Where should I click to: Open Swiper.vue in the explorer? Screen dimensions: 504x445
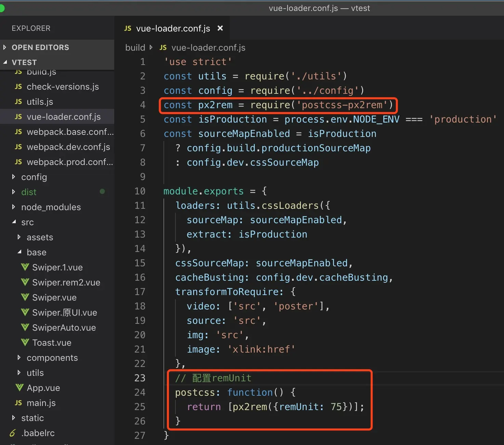coord(54,298)
